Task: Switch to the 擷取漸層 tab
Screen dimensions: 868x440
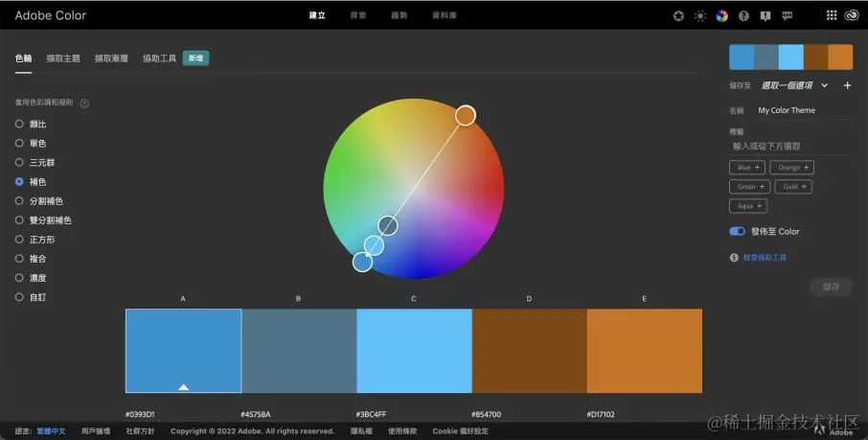Action: [x=111, y=58]
